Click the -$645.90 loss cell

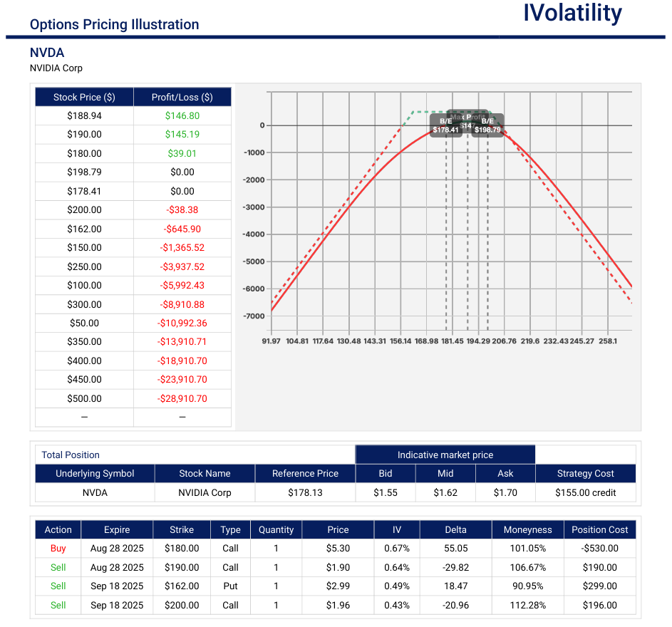click(x=182, y=229)
